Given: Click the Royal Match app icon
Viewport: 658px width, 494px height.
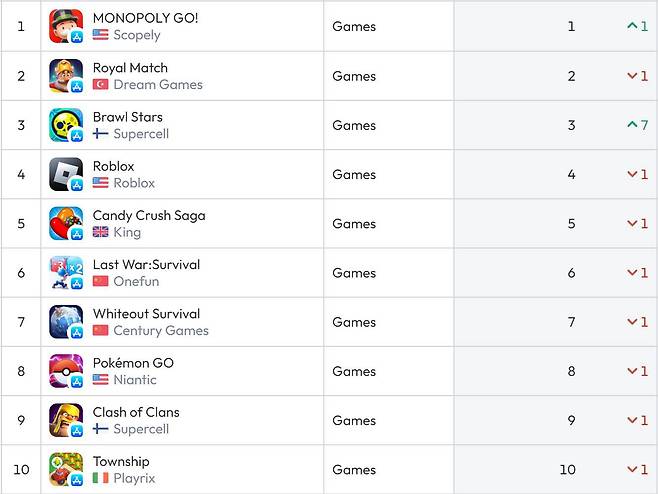Looking at the screenshot, I should [66, 76].
